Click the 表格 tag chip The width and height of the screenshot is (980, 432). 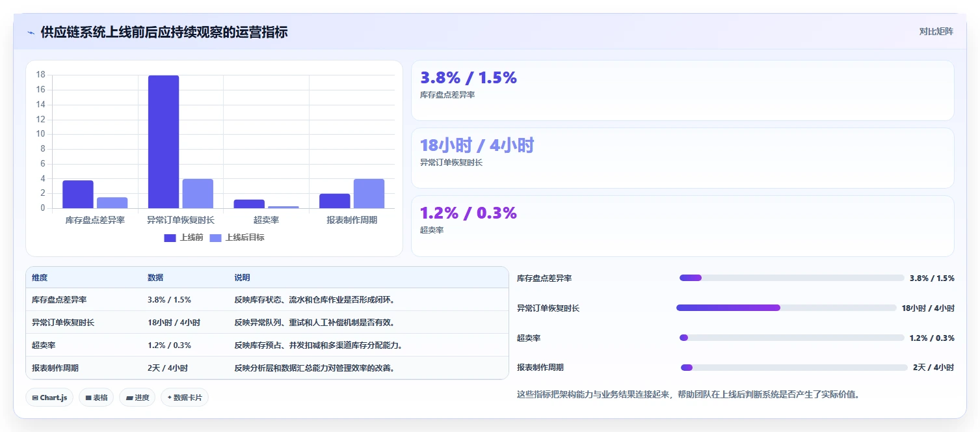96,398
